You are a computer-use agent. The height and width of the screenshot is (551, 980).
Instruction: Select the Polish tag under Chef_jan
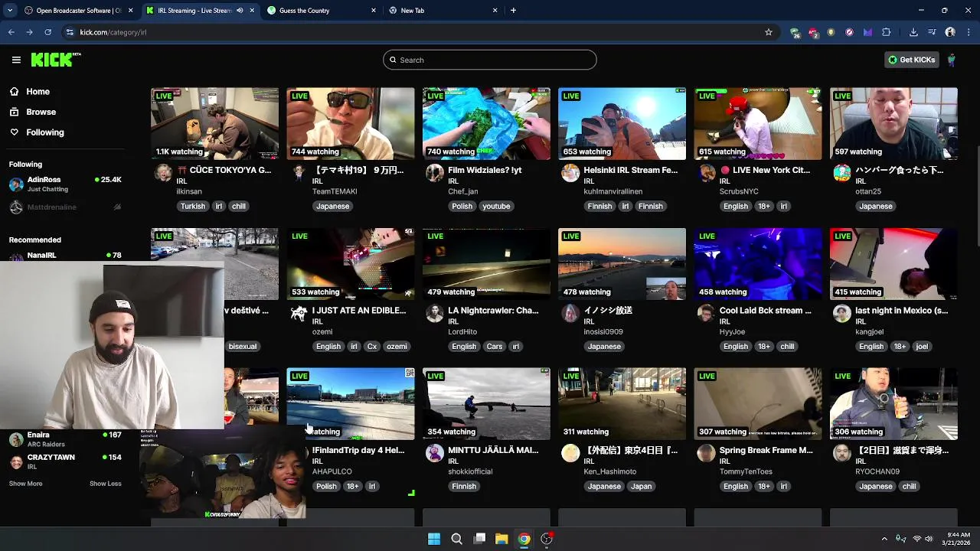coord(462,206)
